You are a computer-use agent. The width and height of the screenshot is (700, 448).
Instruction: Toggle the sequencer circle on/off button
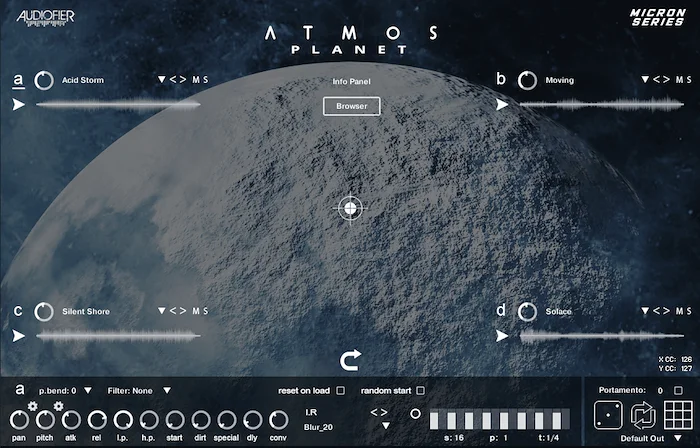[x=415, y=414]
